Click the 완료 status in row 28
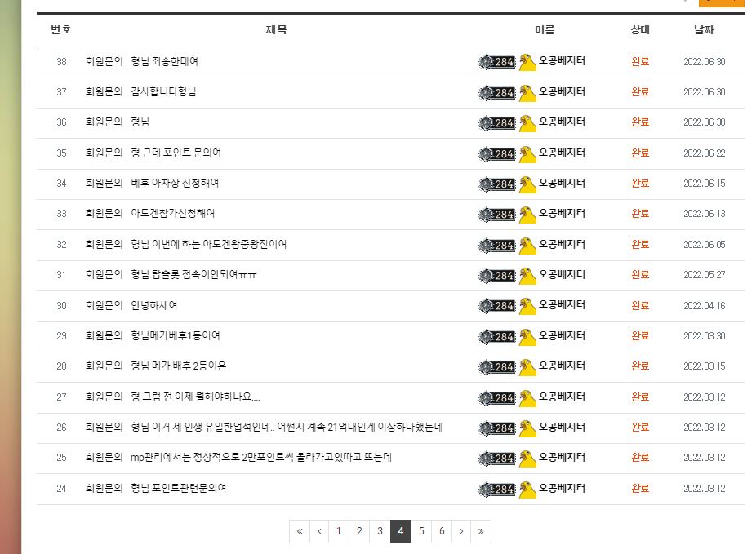The image size is (756, 554). (640, 366)
